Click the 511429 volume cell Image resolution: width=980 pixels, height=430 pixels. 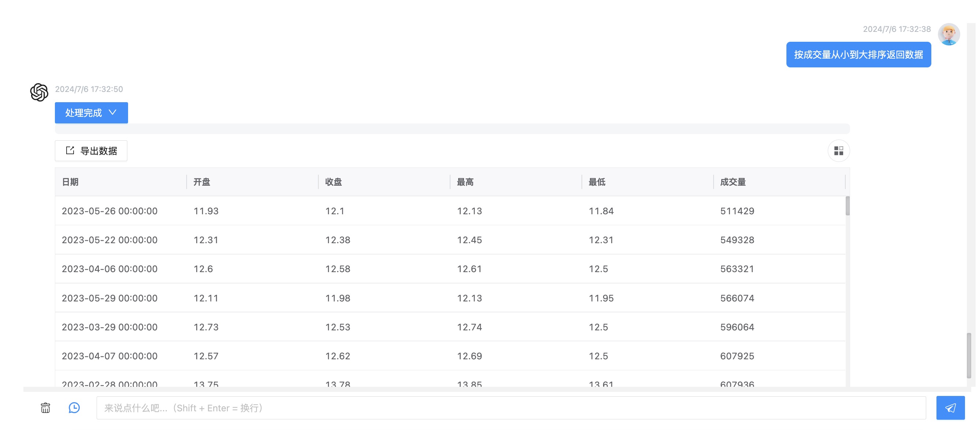tap(737, 211)
